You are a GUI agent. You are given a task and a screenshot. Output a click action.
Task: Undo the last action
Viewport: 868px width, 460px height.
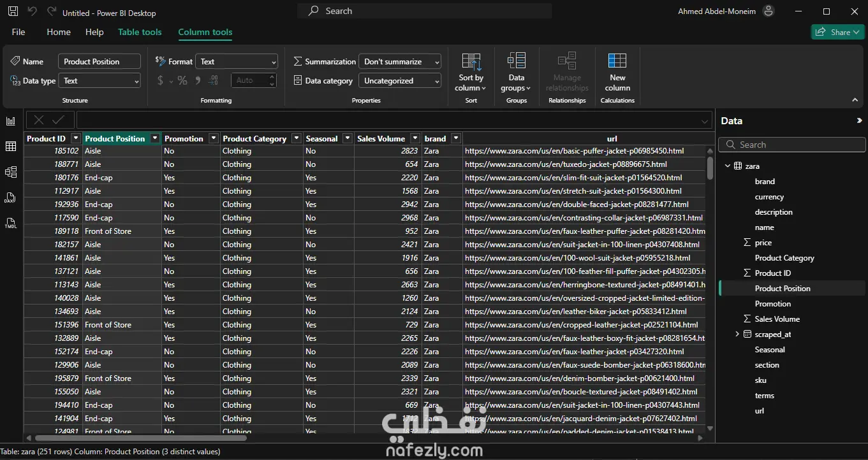(x=33, y=11)
